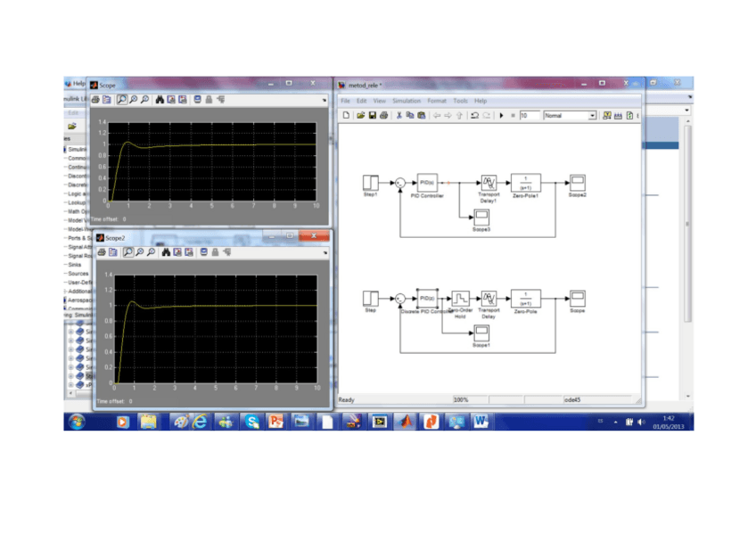Click the Autoscale binoculars icon in Scope2 window
756x534 pixels.
168,252
